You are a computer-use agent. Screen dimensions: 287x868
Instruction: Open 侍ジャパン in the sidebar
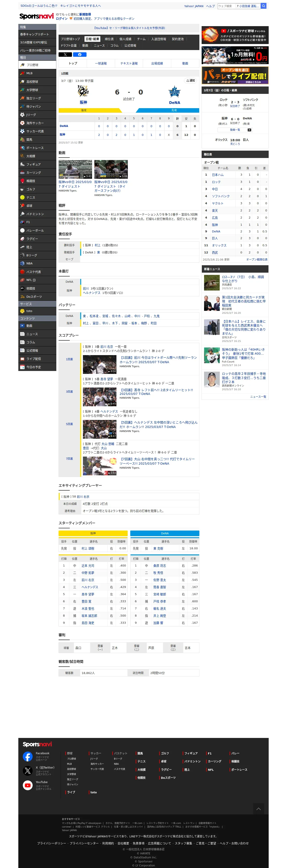point(37,106)
